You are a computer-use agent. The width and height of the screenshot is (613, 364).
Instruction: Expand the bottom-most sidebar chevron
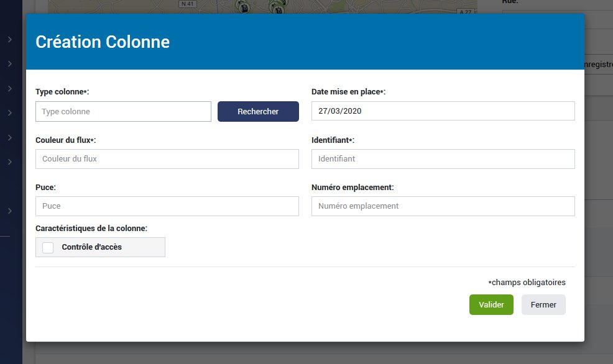point(9,210)
